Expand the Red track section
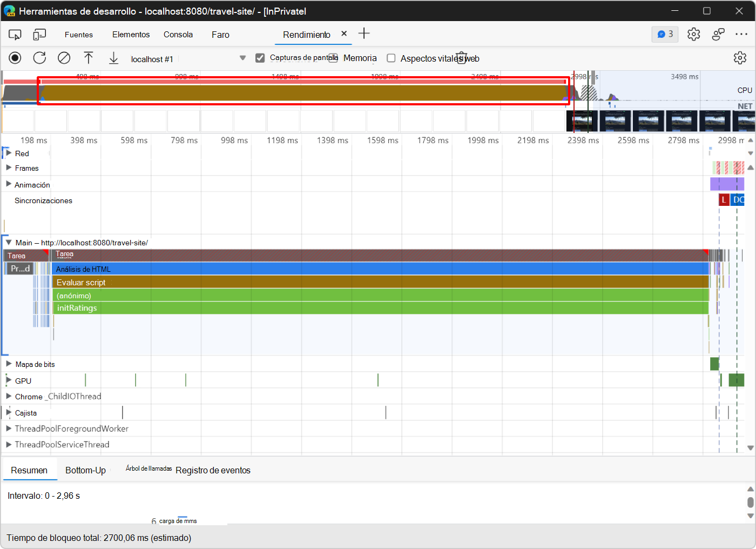 tap(8, 153)
